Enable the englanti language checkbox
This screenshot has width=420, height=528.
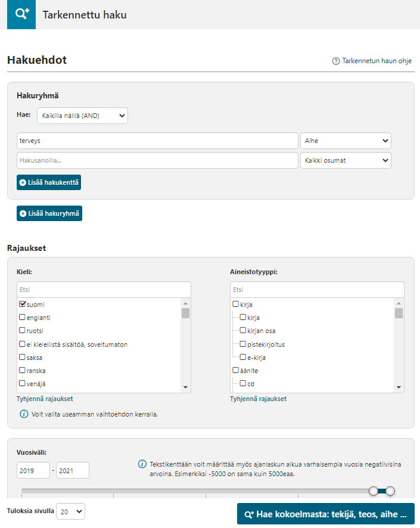[22, 318]
